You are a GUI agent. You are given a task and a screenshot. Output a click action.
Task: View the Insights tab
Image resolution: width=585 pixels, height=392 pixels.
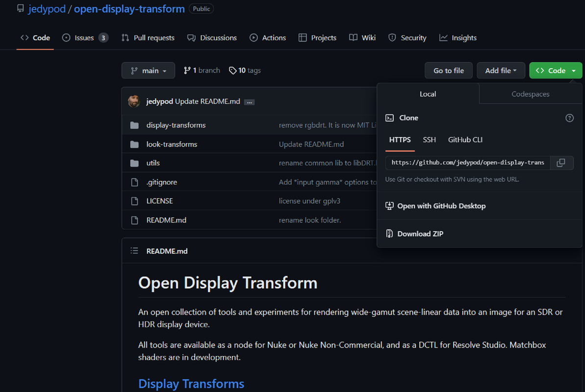pyautogui.click(x=458, y=38)
